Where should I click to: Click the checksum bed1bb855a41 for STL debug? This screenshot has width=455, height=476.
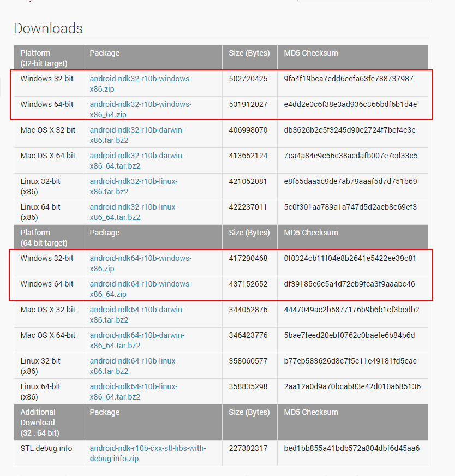point(351,448)
